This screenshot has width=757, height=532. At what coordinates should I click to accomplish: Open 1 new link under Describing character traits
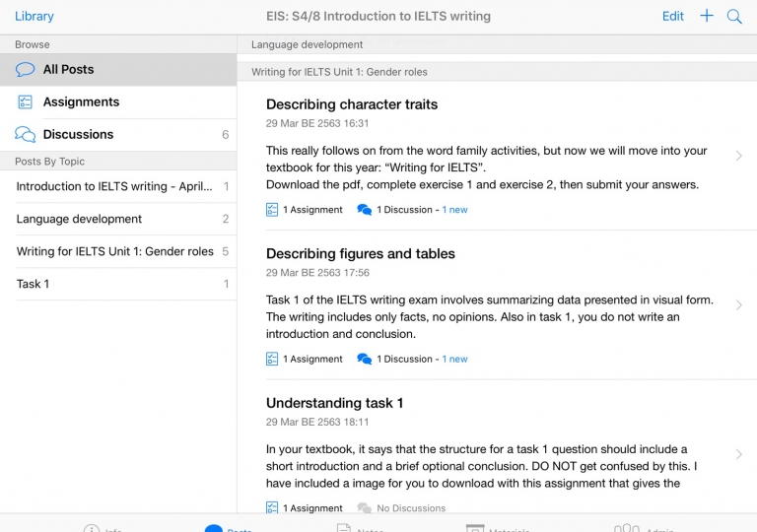click(454, 210)
